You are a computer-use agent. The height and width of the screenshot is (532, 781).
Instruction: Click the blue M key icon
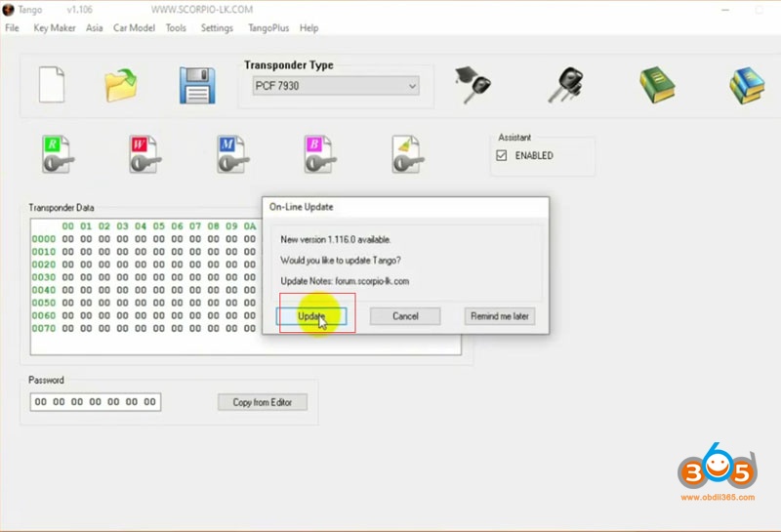[232, 154]
